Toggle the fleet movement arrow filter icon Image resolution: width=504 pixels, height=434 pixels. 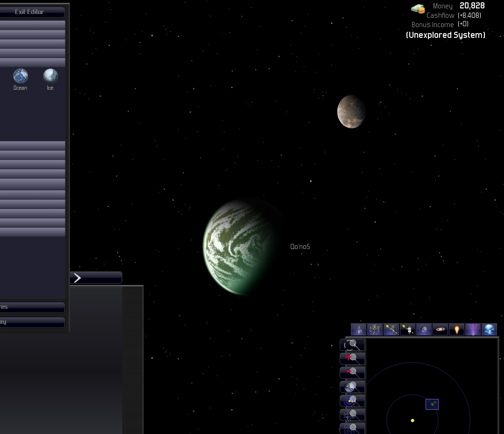click(391, 329)
